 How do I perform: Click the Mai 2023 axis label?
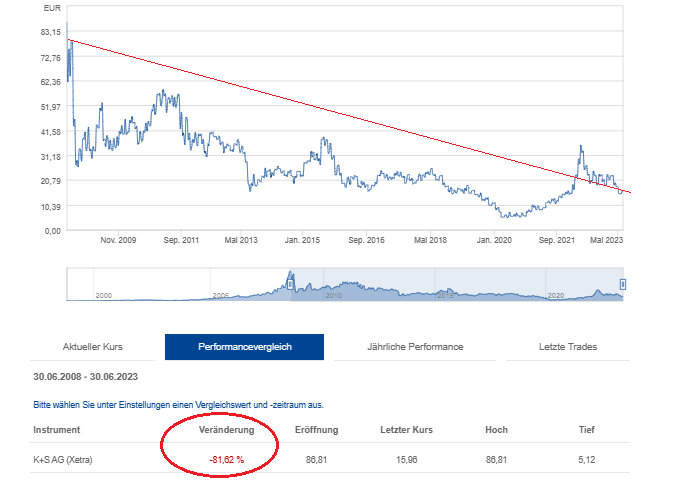[x=606, y=240]
